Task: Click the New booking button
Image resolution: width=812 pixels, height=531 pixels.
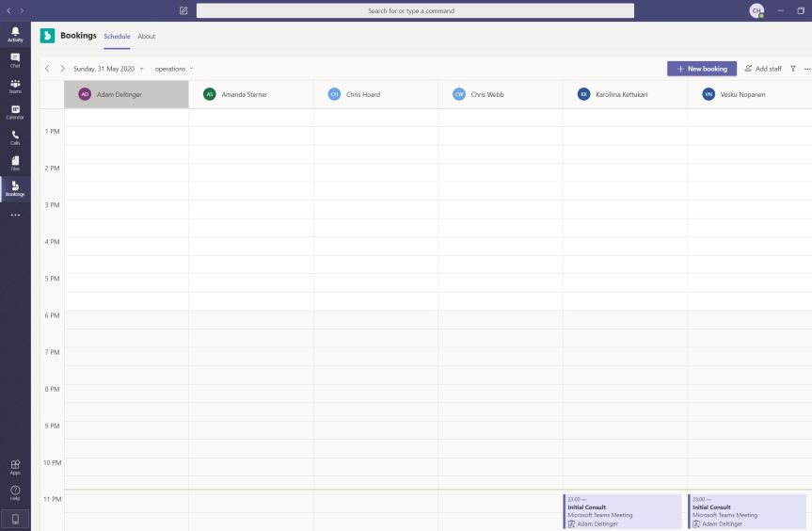Action: 701,69
